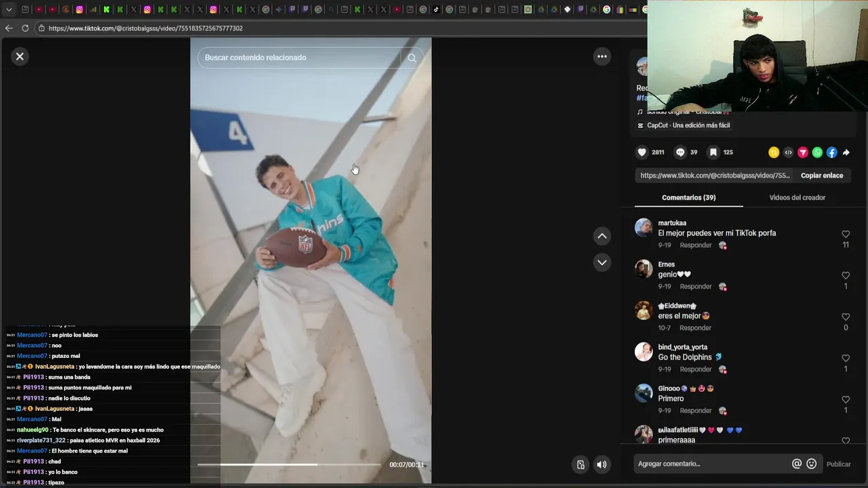Like the 'Go the Dolphins' comment

[x=846, y=359]
